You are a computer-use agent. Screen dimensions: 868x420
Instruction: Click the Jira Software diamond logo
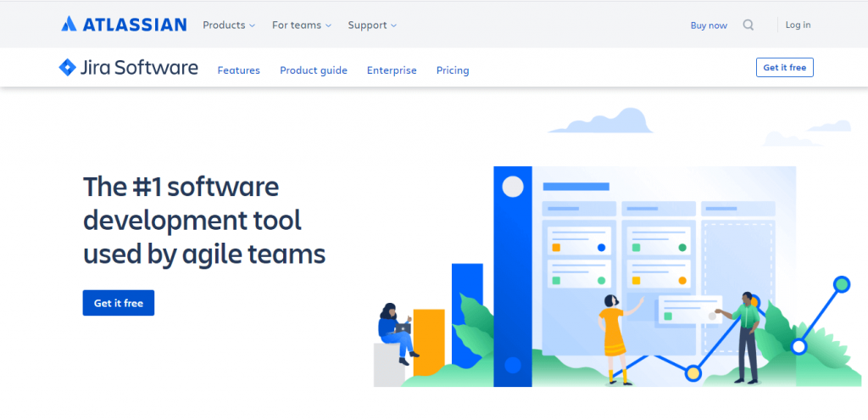[67, 67]
